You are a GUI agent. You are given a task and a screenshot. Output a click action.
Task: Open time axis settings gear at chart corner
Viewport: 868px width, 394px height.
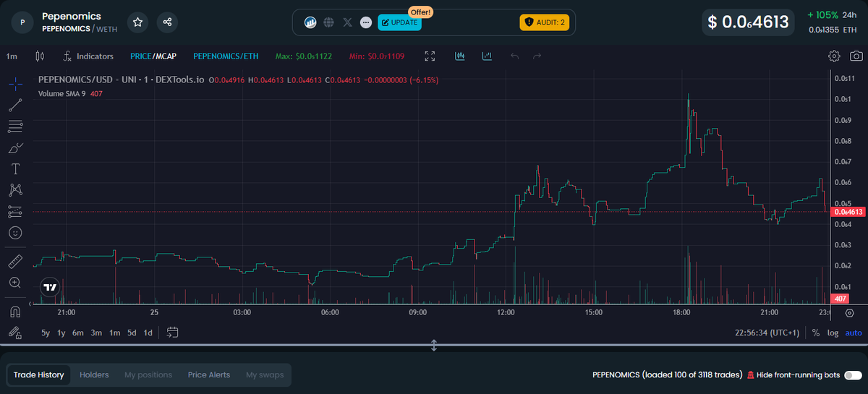click(849, 313)
